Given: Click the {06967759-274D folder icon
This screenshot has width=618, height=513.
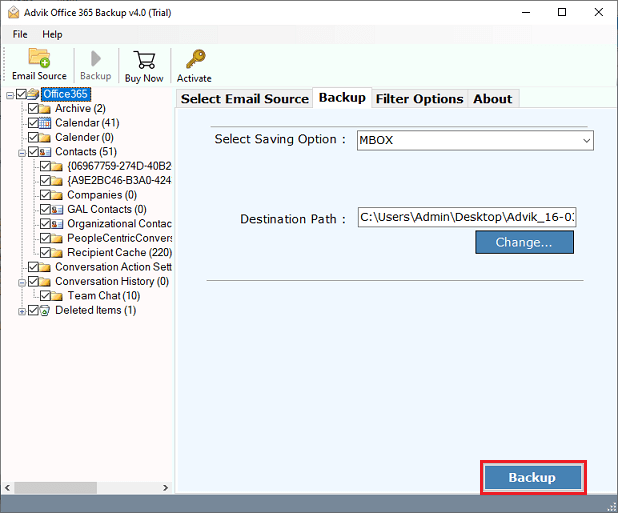Looking at the screenshot, I should click(x=57, y=166).
